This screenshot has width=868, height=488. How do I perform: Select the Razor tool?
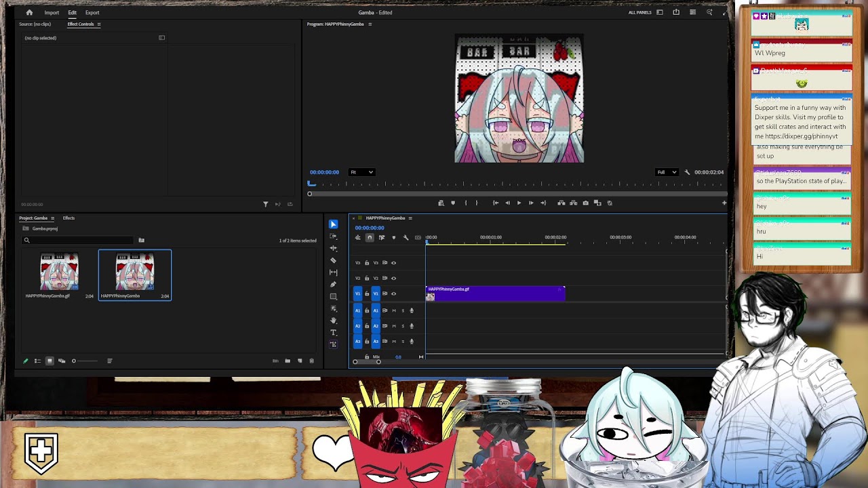(x=333, y=260)
